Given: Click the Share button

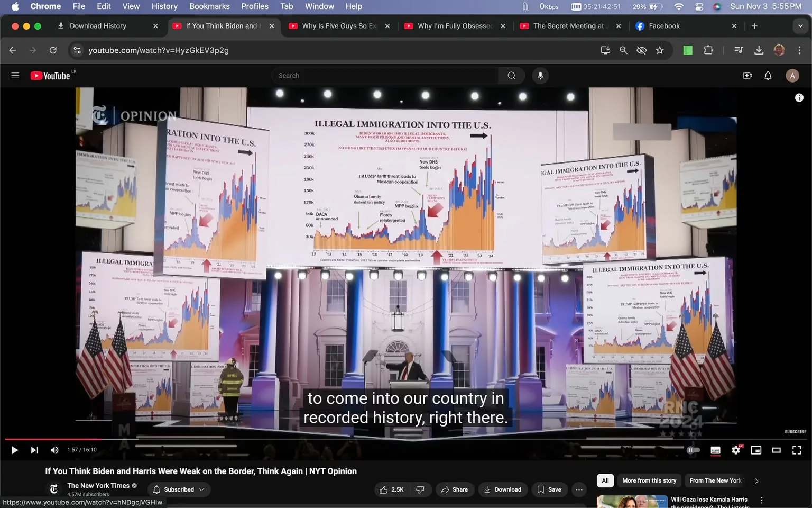Looking at the screenshot, I should click(455, 489).
